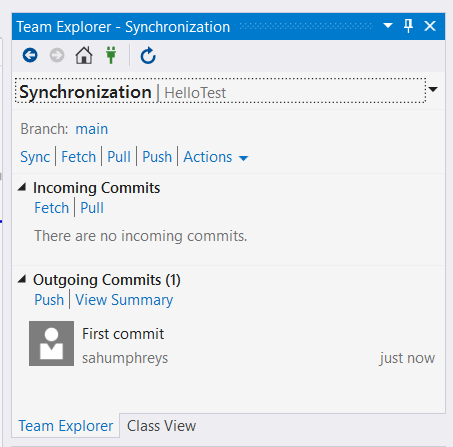
Task: Toggle auto-hide pin icon in title bar
Action: pyautogui.click(x=408, y=26)
